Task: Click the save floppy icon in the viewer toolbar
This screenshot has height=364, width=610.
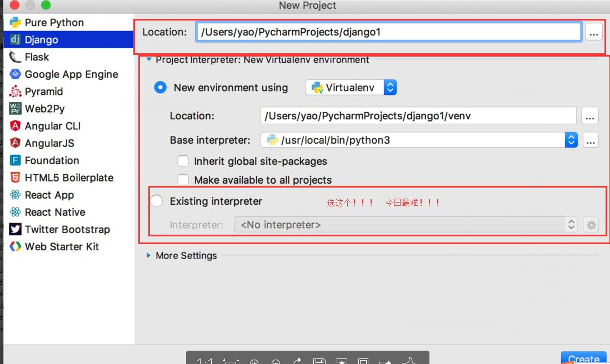Action: (x=319, y=361)
